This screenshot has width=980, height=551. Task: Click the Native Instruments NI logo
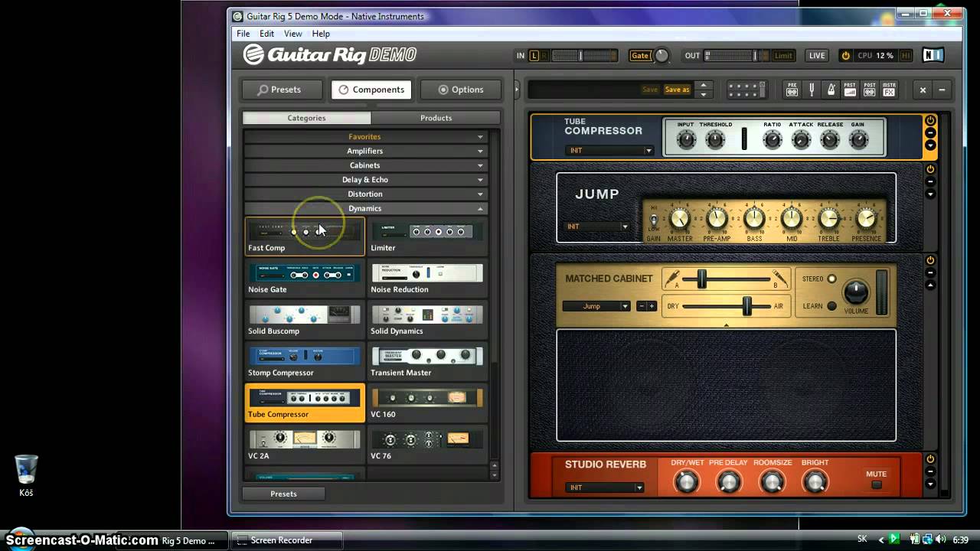tap(933, 55)
